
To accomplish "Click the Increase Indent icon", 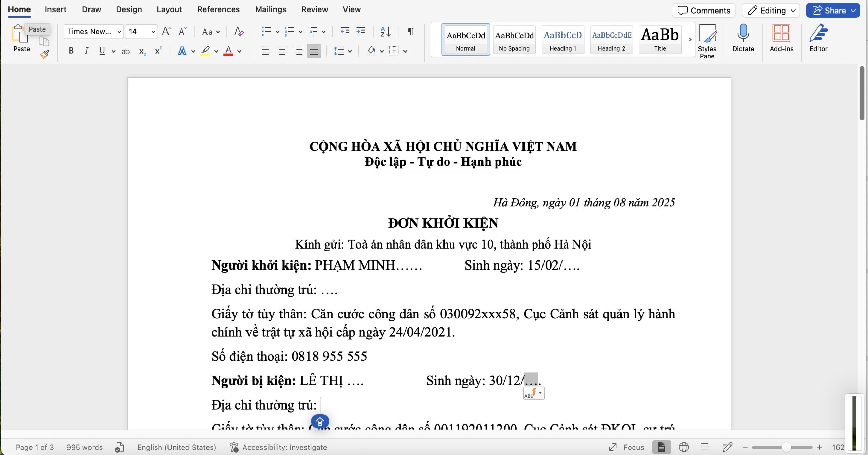I will [x=361, y=32].
